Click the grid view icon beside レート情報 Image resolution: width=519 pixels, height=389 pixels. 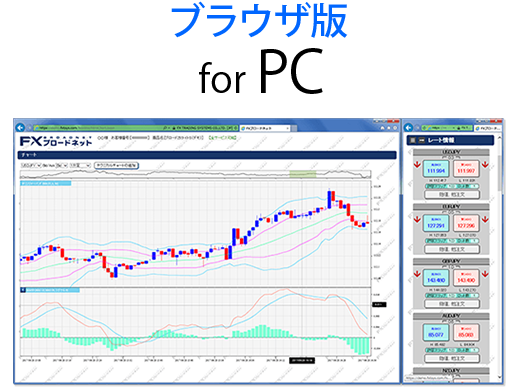413,140
